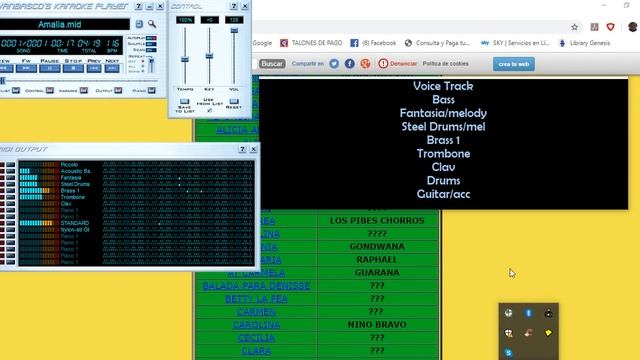Toggle the Scan switch

point(151,49)
